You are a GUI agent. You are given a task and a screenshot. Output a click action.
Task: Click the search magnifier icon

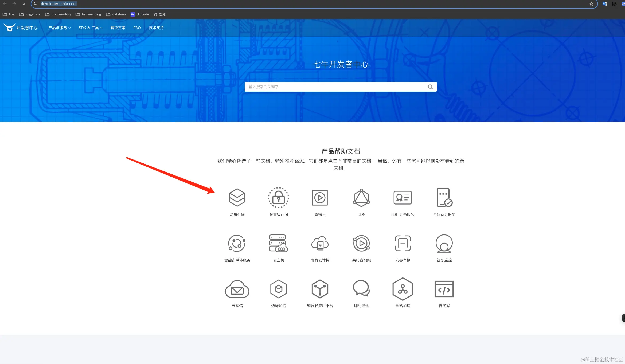(x=430, y=87)
